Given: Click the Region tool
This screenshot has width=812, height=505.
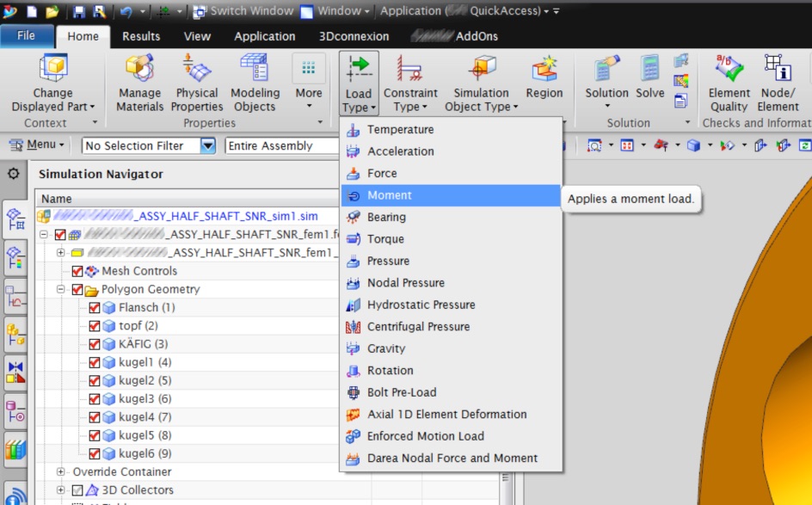Looking at the screenshot, I should (544, 77).
